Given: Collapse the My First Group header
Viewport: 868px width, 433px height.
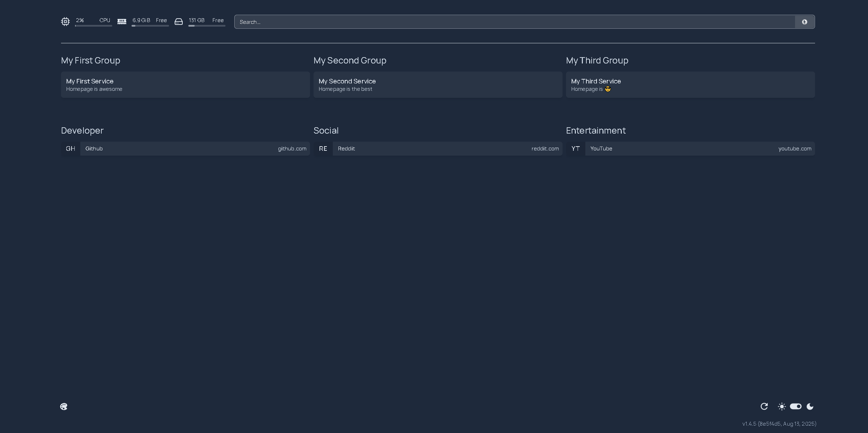Looking at the screenshot, I should click(90, 60).
